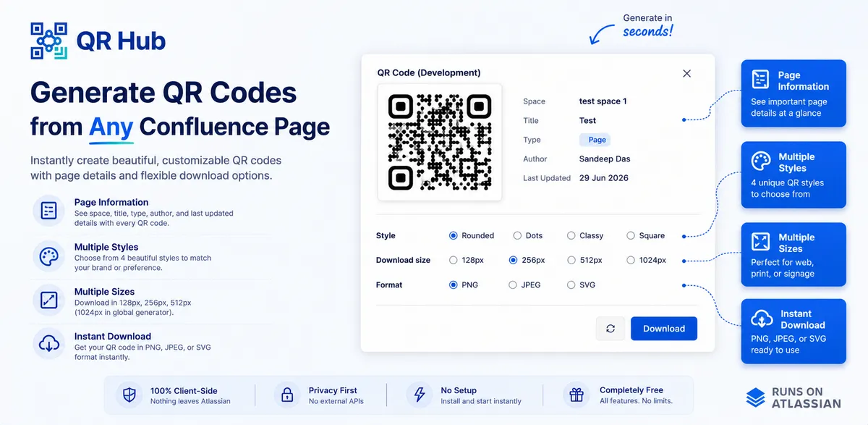Viewport: 868px width, 425px height.
Task: Click the blue Multiple Sizes card
Action: pyautogui.click(x=793, y=255)
